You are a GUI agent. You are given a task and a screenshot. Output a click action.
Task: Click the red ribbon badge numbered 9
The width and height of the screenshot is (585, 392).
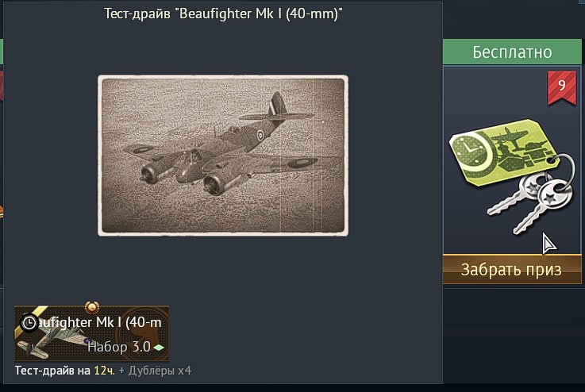click(x=562, y=87)
